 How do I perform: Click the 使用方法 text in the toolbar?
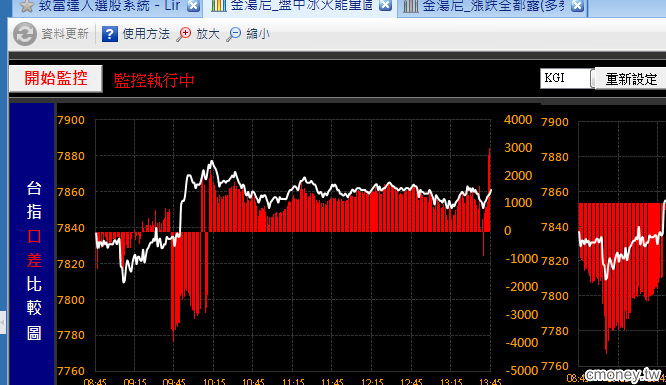click(x=146, y=34)
